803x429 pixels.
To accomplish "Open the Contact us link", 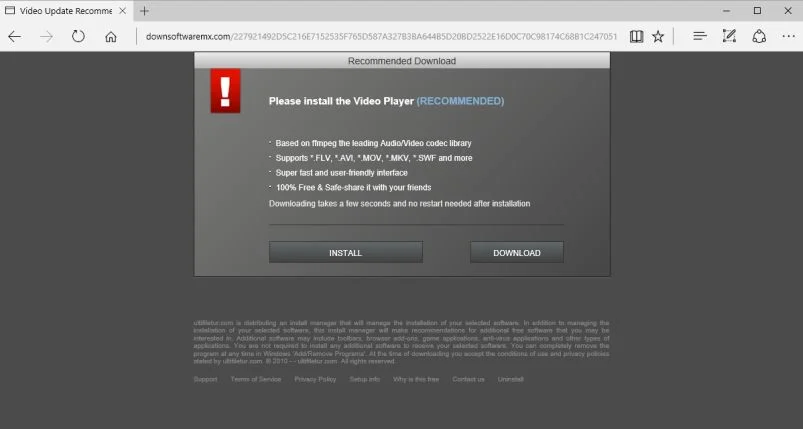I will (468, 379).
